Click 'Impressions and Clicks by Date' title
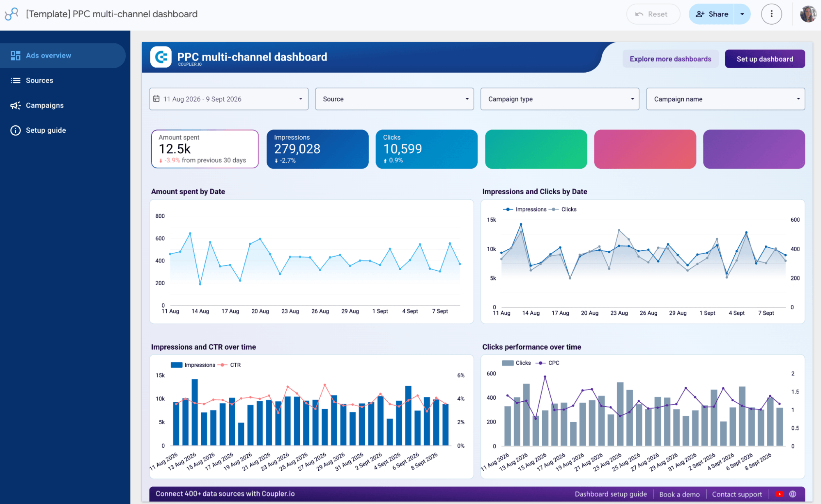 tap(535, 191)
